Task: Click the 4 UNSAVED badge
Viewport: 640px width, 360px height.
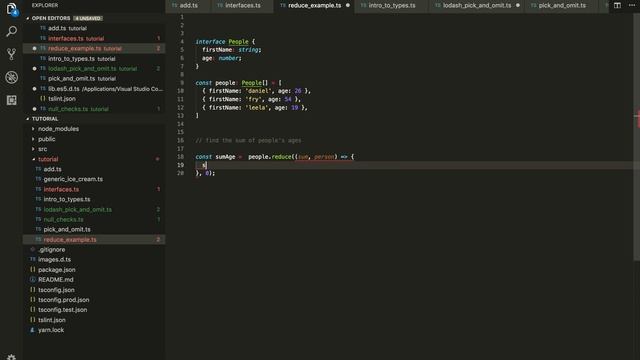Action: tap(88, 18)
